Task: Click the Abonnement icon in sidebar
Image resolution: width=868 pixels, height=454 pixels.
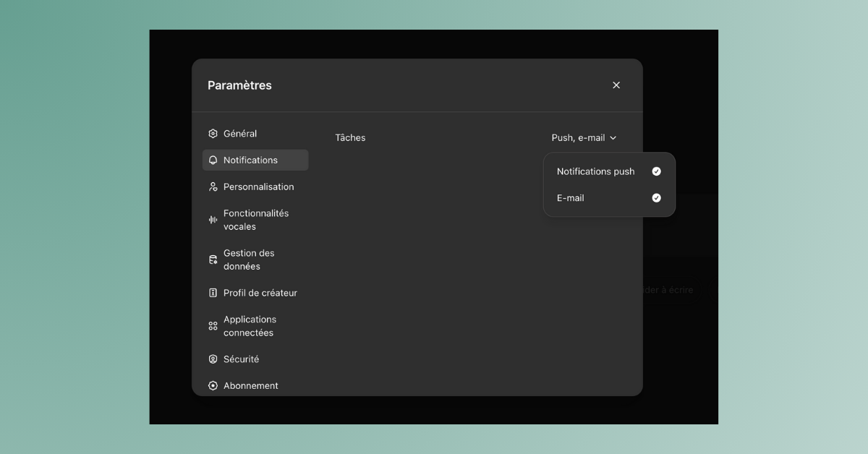Action: (213, 386)
